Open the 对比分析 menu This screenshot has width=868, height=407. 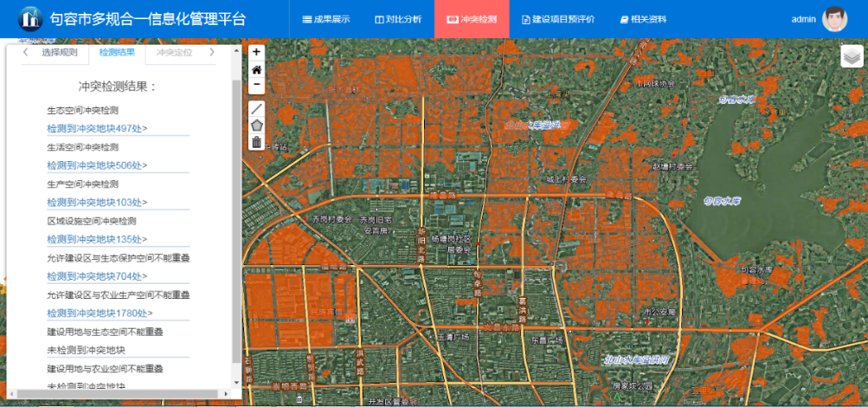coord(397,19)
